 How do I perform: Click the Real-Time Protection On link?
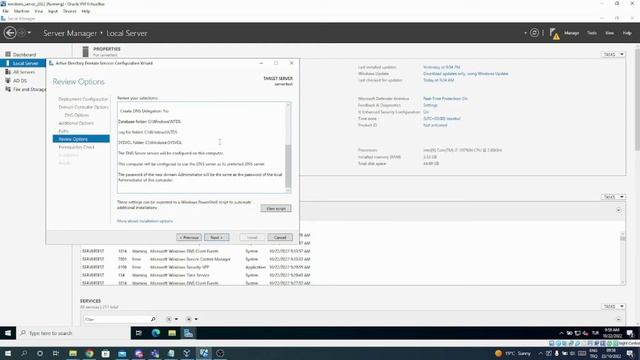pos(445,99)
